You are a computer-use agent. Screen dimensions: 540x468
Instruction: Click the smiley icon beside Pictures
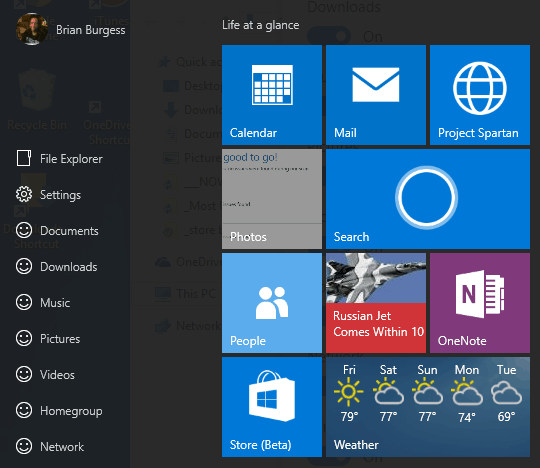(24, 339)
